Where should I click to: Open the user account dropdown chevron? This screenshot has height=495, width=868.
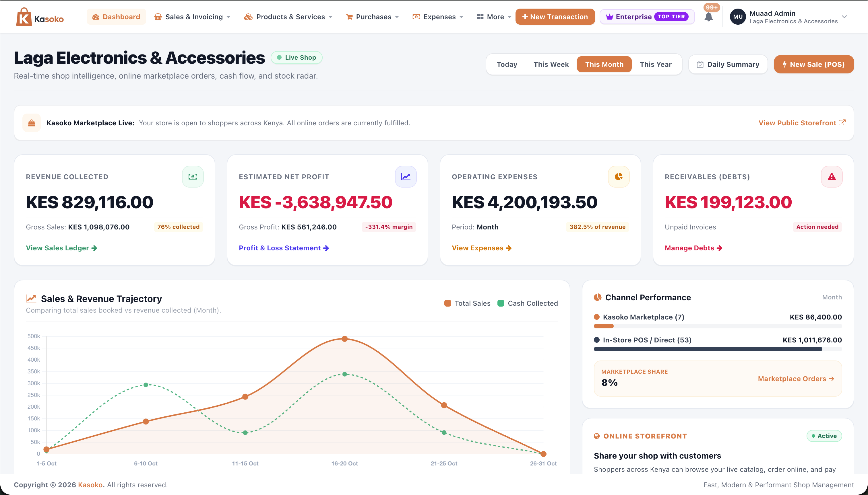point(844,17)
